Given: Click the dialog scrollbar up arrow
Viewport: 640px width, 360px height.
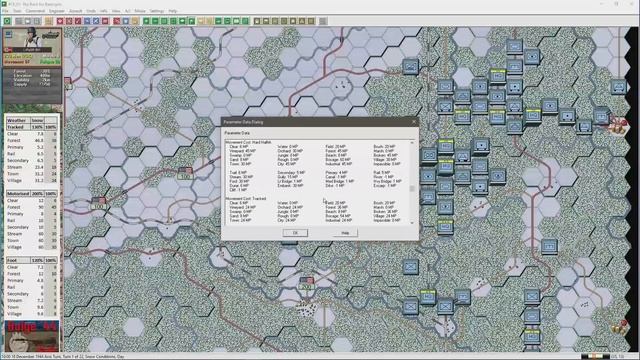Looking at the screenshot, I should pos(412,143).
